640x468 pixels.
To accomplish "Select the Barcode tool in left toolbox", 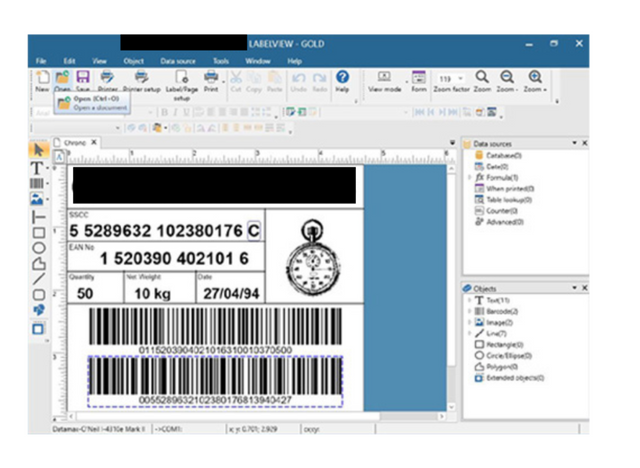I will tap(37, 183).
